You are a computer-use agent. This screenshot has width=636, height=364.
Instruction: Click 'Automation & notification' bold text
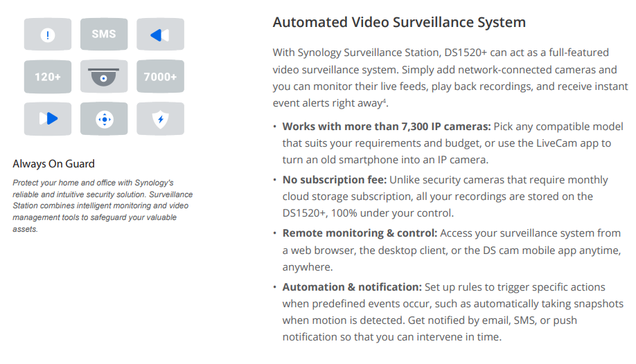coord(352,287)
